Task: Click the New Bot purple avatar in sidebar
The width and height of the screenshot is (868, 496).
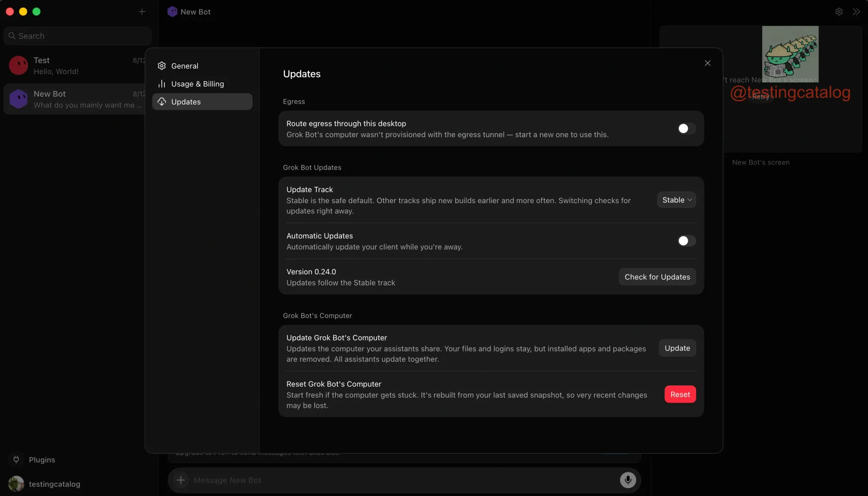Action: 19,99
